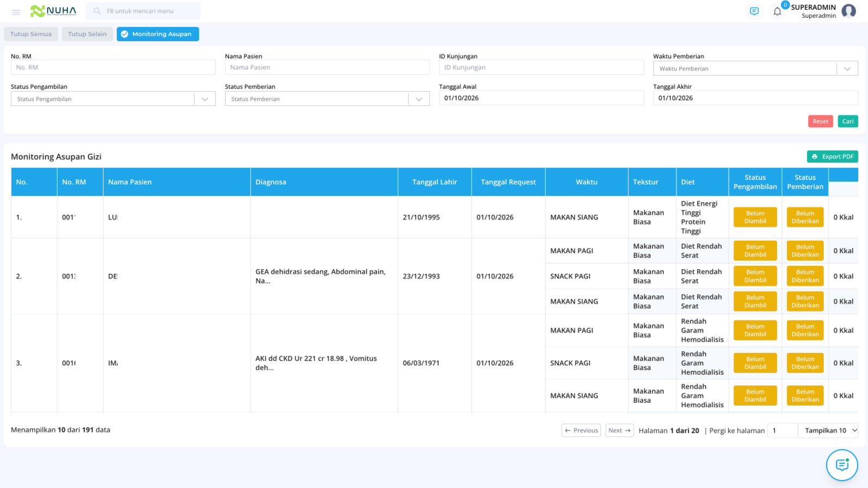
Task: Click the search magnifier icon
Action: [97, 11]
